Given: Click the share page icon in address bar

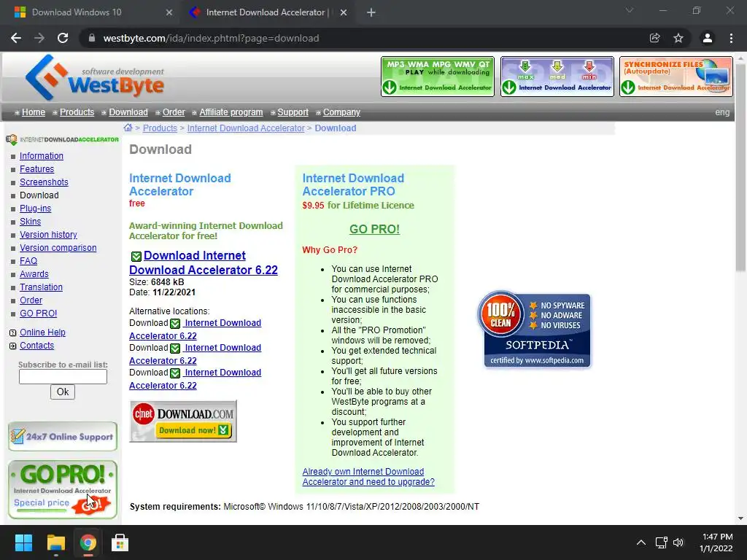Looking at the screenshot, I should coord(654,38).
